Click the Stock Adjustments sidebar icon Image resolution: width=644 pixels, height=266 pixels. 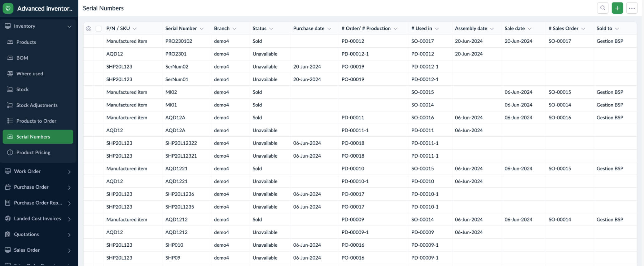pyautogui.click(x=10, y=105)
